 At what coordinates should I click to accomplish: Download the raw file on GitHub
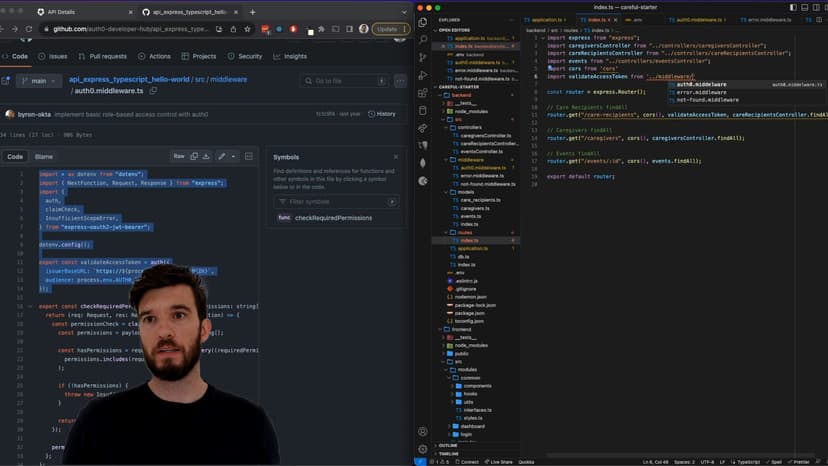tap(207, 156)
